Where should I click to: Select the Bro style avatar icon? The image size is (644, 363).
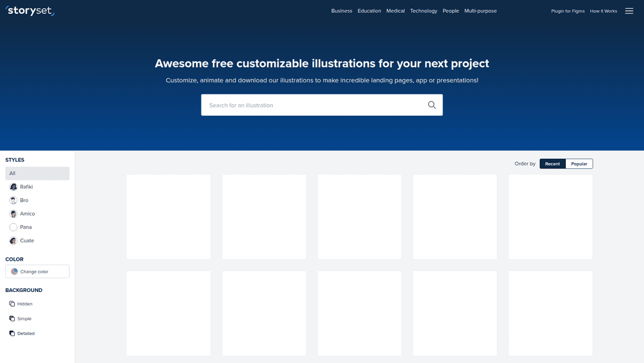point(14,201)
